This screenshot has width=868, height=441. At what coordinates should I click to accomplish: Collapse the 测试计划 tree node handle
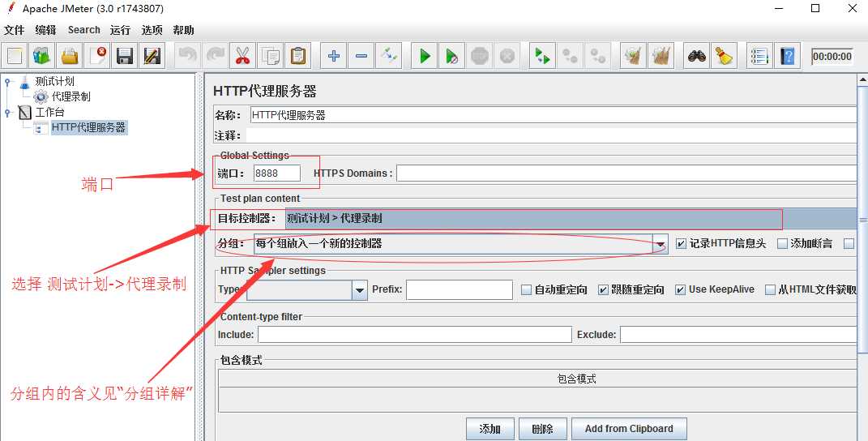pyautogui.click(x=8, y=82)
